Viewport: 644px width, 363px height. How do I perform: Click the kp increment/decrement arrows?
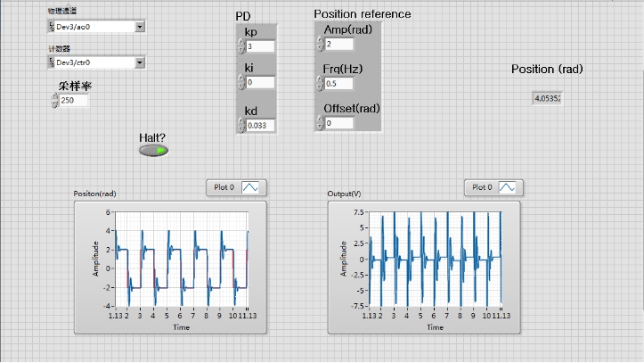coord(241,46)
